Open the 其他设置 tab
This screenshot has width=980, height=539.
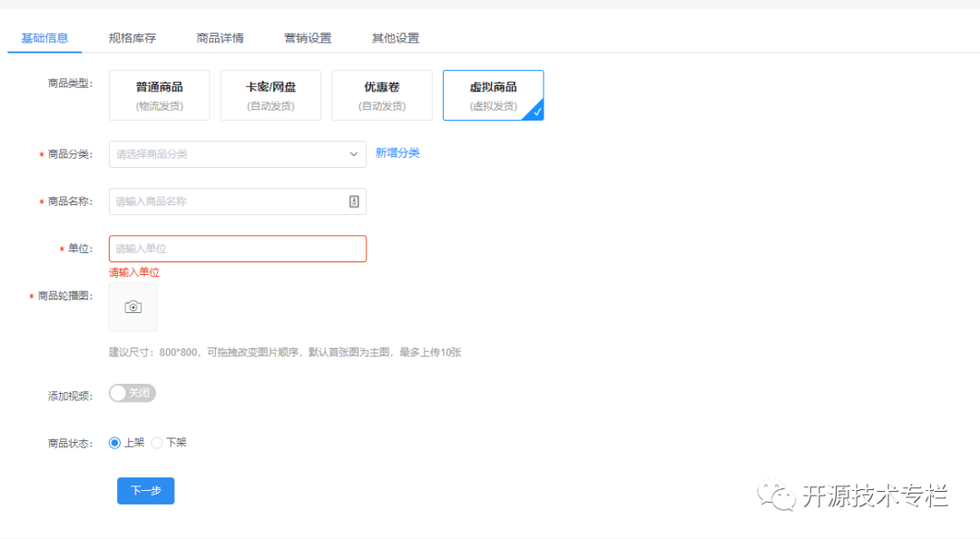(x=394, y=38)
